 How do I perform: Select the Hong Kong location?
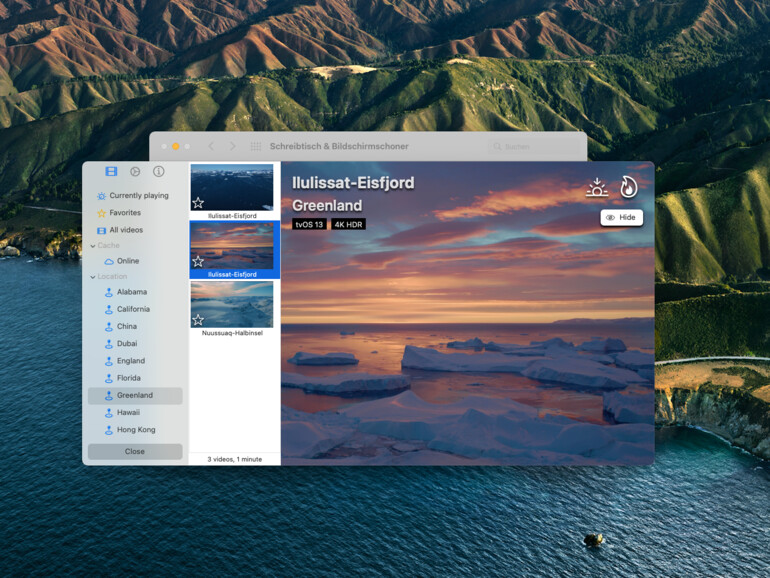tap(136, 430)
